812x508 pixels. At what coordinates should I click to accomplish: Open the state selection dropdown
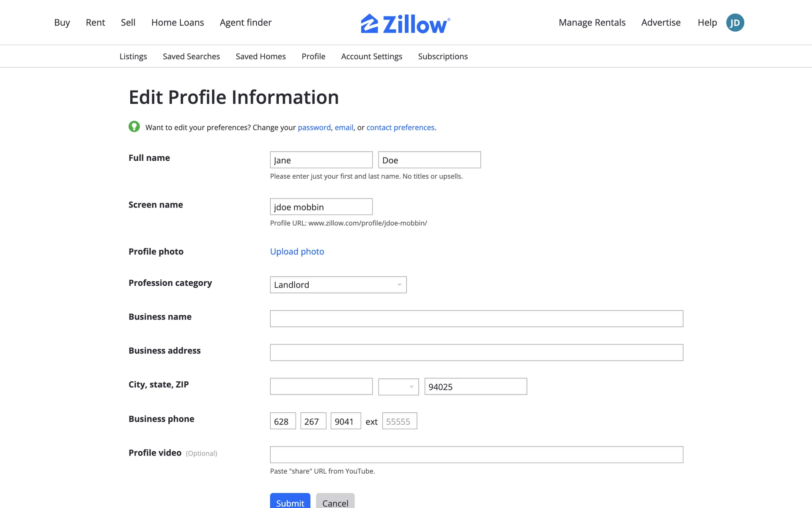pyautogui.click(x=398, y=387)
